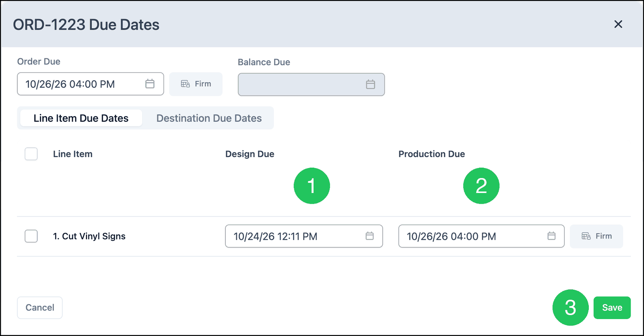Edit Design Due date 10/24/26 12:11 PM
644x336 pixels.
304,236
